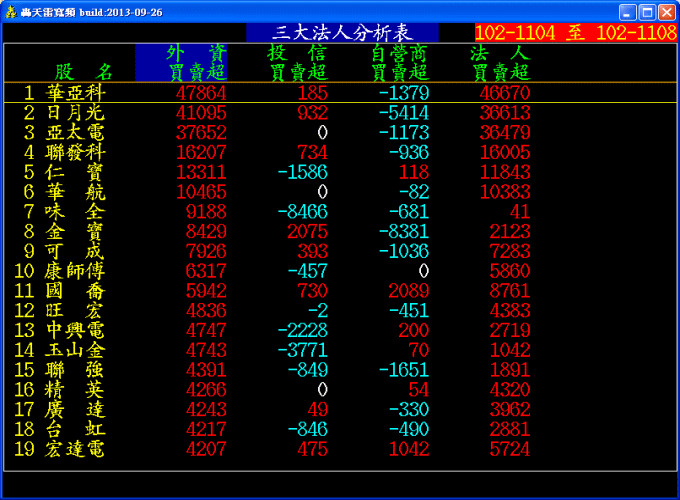This screenshot has height=500, width=680.
Task: Select stock row 廣達
Action: [x=340, y=410]
